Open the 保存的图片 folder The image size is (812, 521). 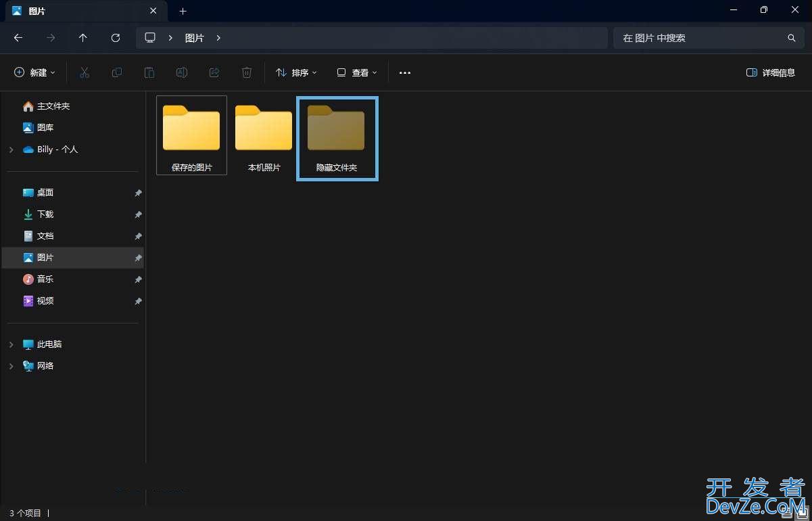[191, 135]
